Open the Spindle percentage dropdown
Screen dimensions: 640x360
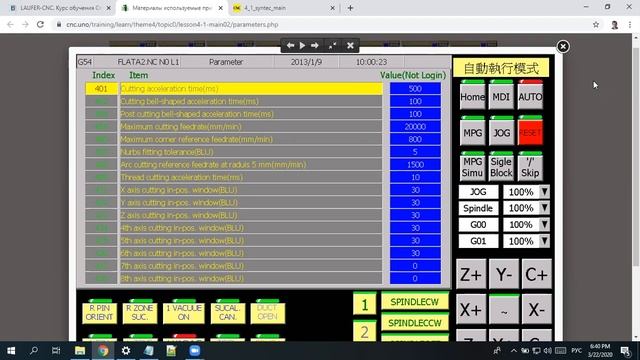tap(544, 208)
